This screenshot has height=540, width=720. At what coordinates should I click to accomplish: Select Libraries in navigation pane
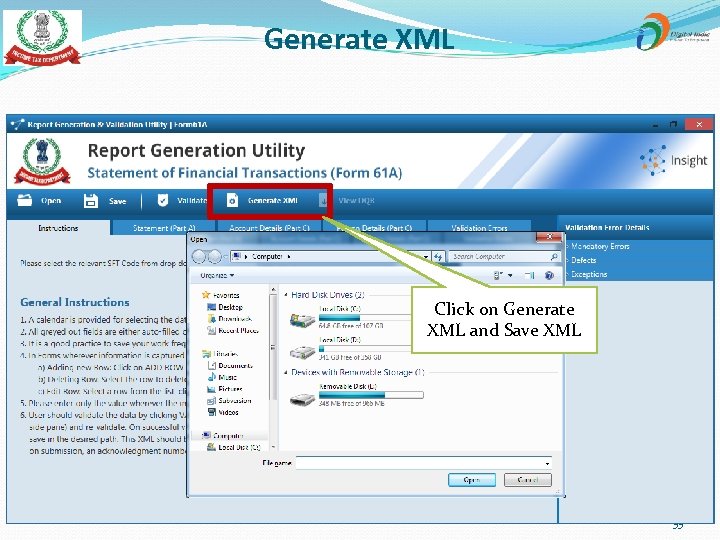point(220,354)
